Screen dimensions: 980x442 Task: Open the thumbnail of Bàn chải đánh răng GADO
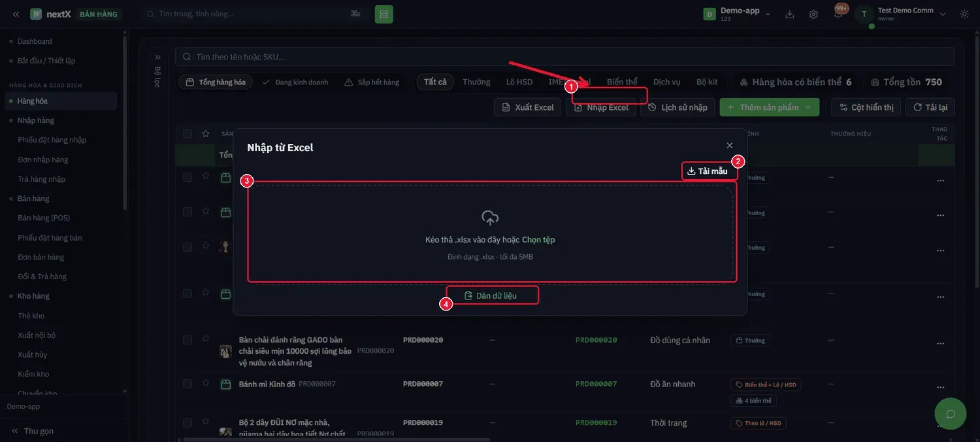pos(225,351)
